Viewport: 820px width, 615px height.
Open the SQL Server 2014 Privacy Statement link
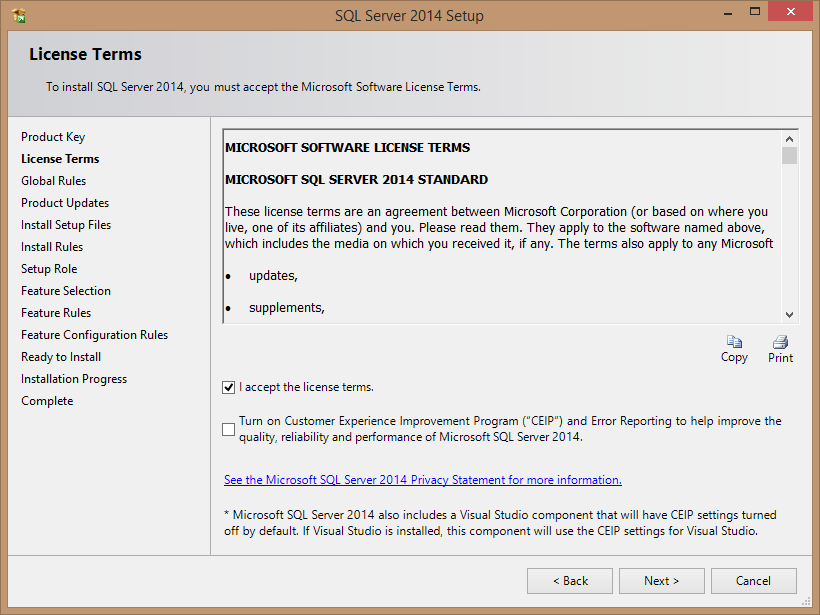click(x=423, y=480)
